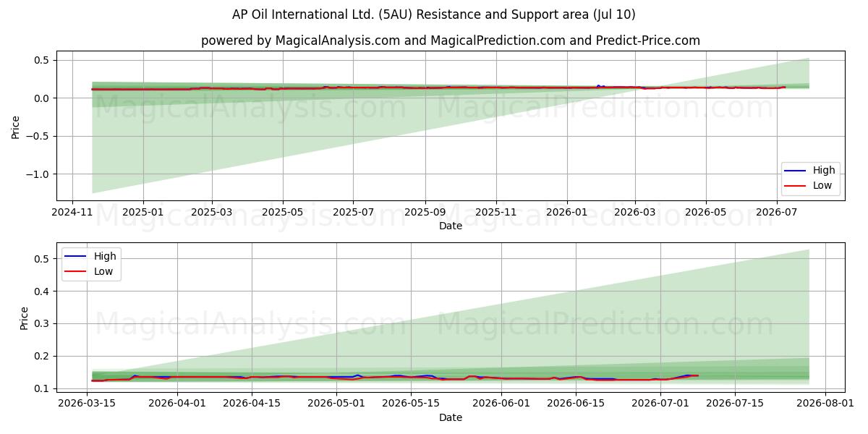Image resolution: width=868 pixels, height=434 pixels.
Task: Click the 2026-06-01 tick on bottom chart
Action: (501, 404)
